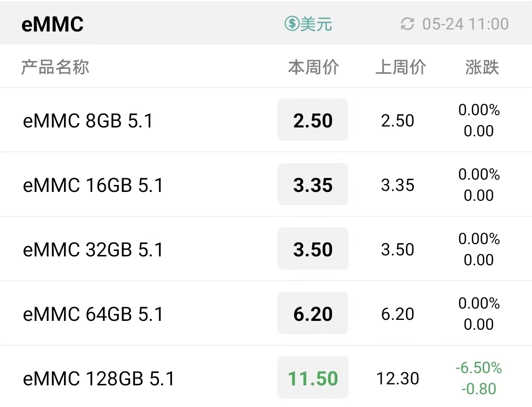Open the eMMC 128GB 5.1 product row
Viewport: 532px width, 407px height.
(266, 376)
